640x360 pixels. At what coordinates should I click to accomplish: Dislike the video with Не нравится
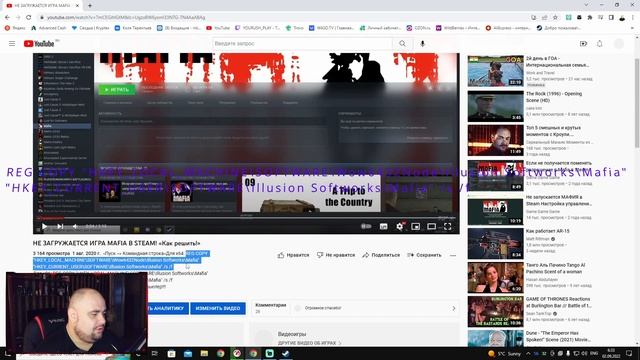(336, 255)
